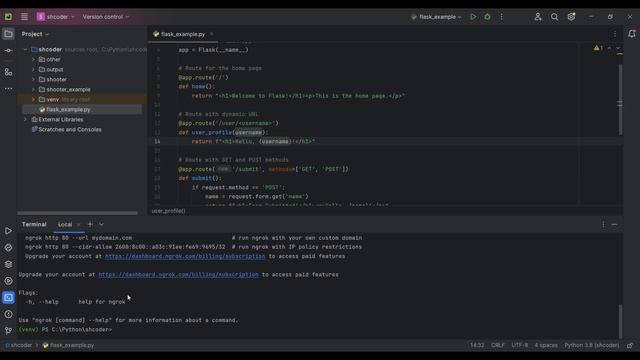640x360 pixels.
Task: Expand the shooter_example folder
Action: coord(33,89)
